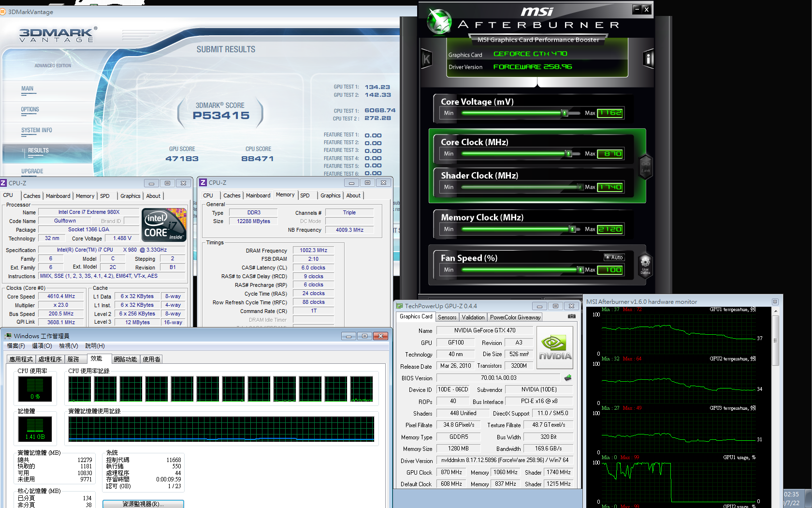The image size is (812, 508).
Task: Click the Memory Clock value 2120 field
Action: (x=610, y=229)
